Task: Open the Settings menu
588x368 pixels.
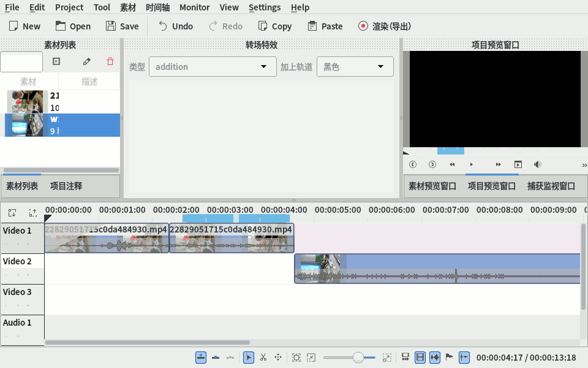Action: (x=265, y=7)
